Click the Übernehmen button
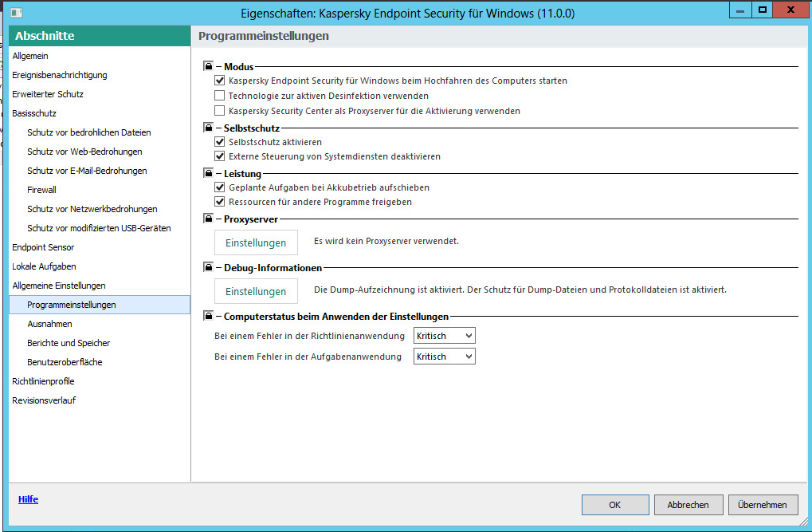 tap(763, 505)
